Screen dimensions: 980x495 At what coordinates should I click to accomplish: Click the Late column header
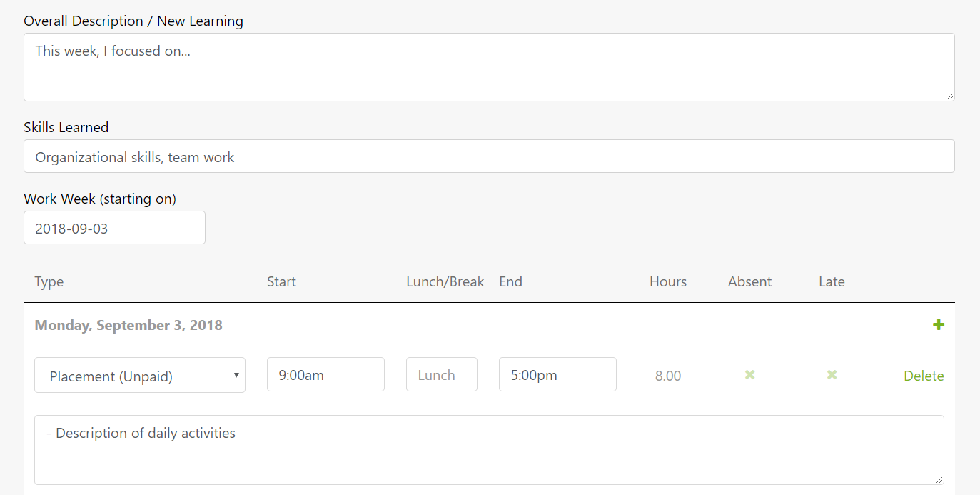pos(831,281)
